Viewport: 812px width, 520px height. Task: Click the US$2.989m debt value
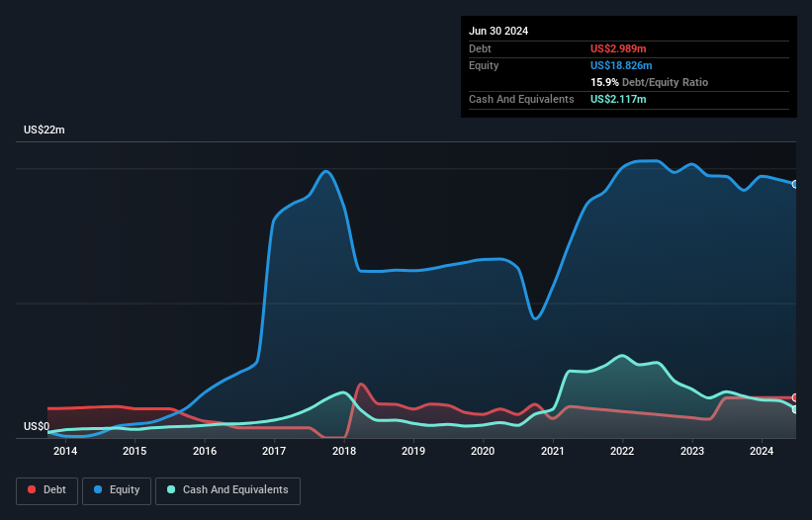coord(618,48)
